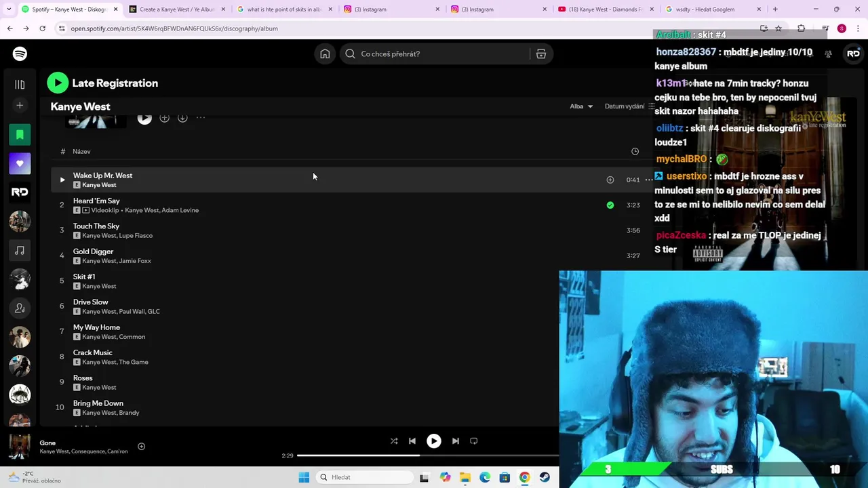Go to Spotify Home
The image size is (868, 488).
click(x=325, y=54)
